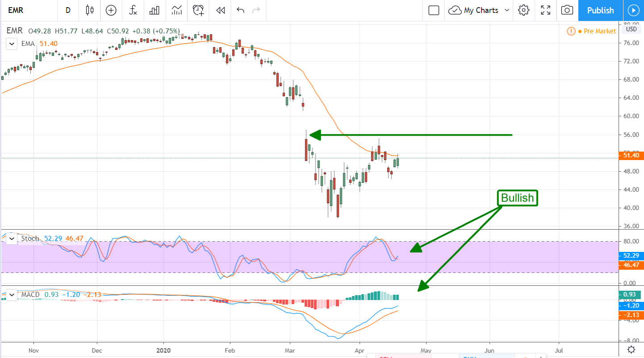
Task: Open the Pre Market status indicator
Action: [591, 31]
